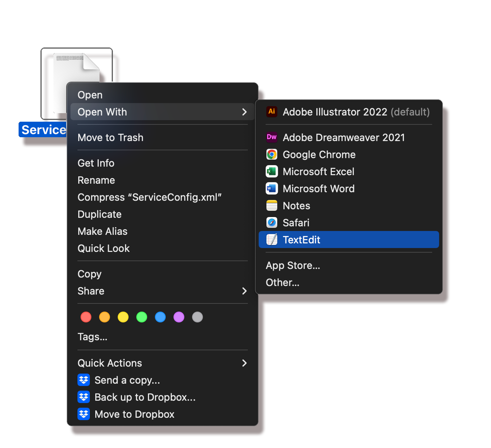Click the Notes app icon
491x448 pixels.
point(272,205)
